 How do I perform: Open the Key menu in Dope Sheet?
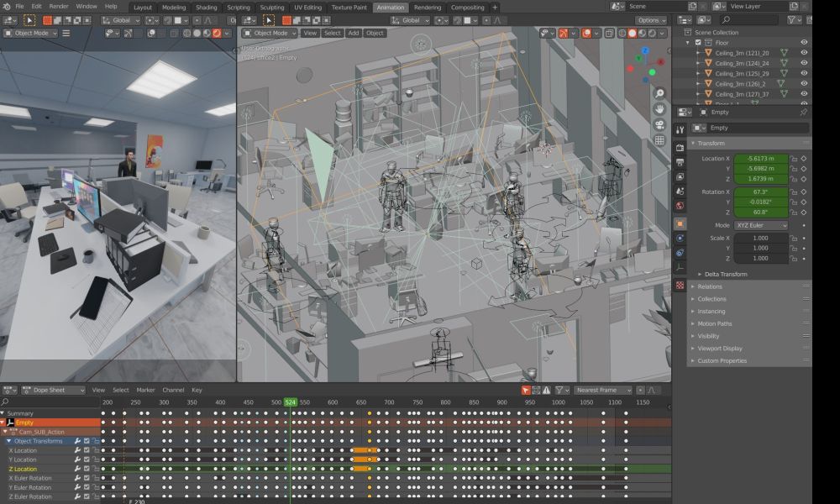pyautogui.click(x=197, y=390)
